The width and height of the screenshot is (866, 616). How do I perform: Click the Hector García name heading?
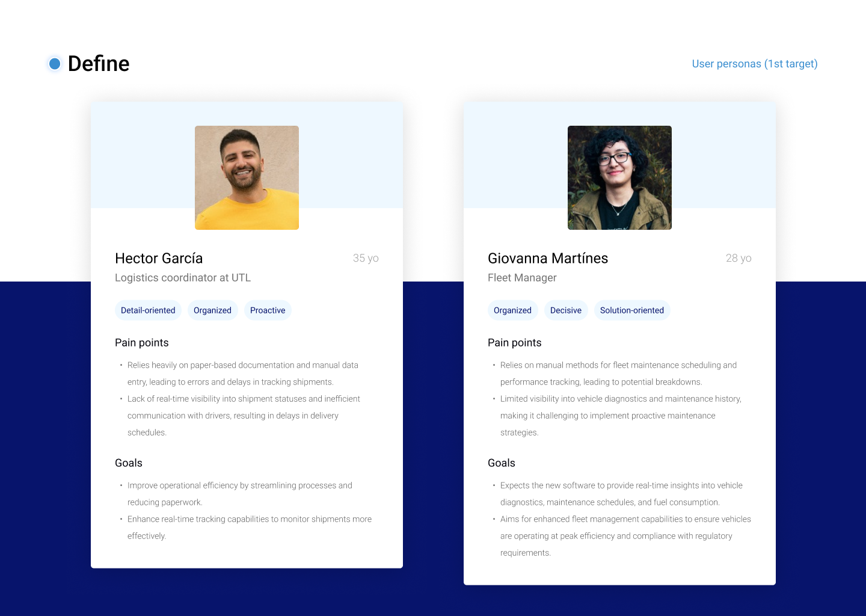pyautogui.click(x=159, y=258)
